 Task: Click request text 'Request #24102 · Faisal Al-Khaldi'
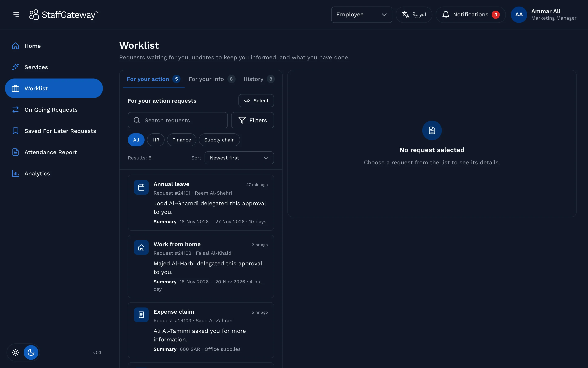click(x=193, y=253)
